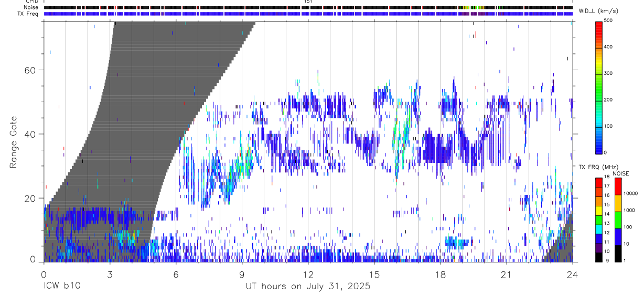This screenshot has width=644, height=297.
Task: Click the 'Range Gate' y-axis title
Action: (14, 142)
